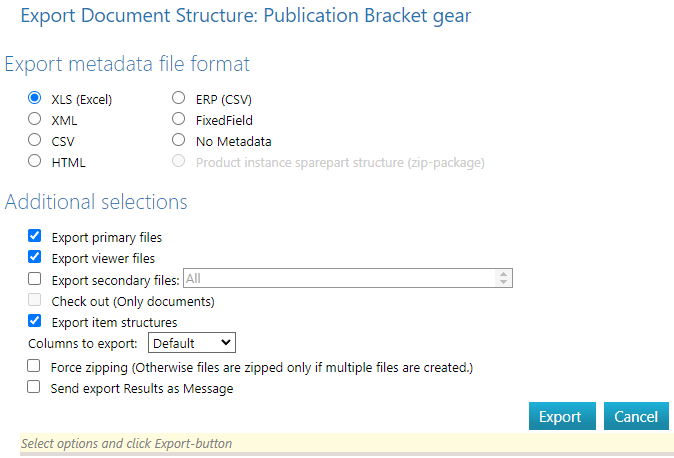The width and height of the screenshot is (674, 458).
Task: Open the Columns to export dropdown
Action: [x=191, y=343]
